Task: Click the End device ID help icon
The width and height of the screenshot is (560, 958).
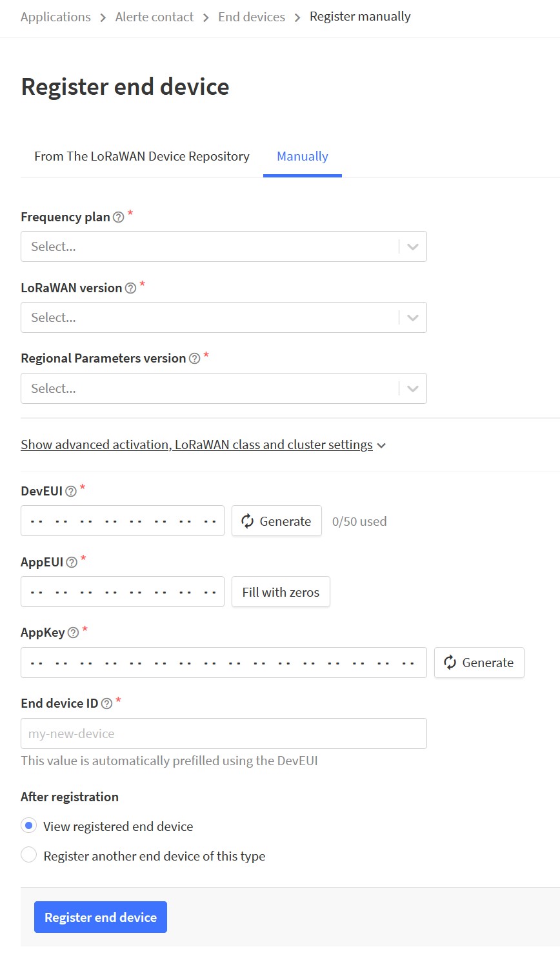Action: [x=106, y=704]
